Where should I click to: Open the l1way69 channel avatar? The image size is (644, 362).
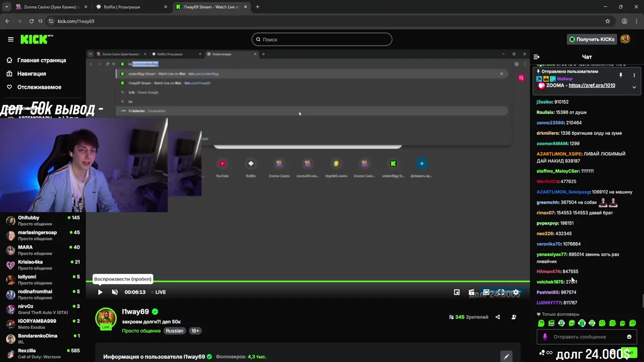(106, 319)
